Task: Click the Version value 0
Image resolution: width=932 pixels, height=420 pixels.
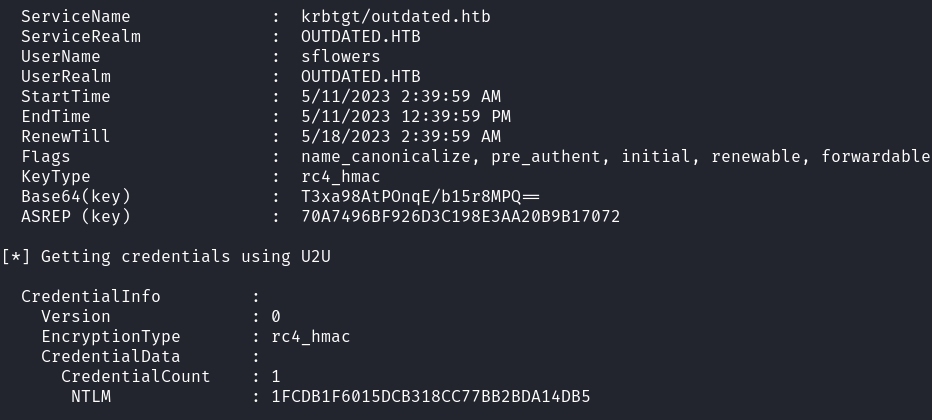Action: tap(276, 317)
